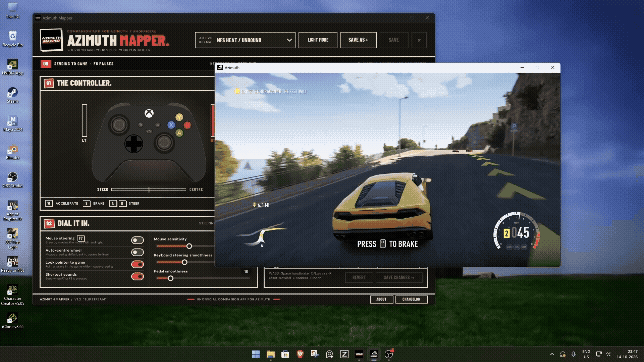Click the left thumbstick on controller diagram
The height and width of the screenshot is (362, 644).
pos(119,124)
